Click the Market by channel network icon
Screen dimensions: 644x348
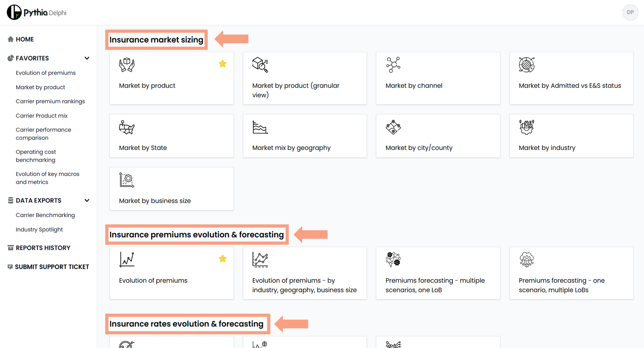click(393, 65)
